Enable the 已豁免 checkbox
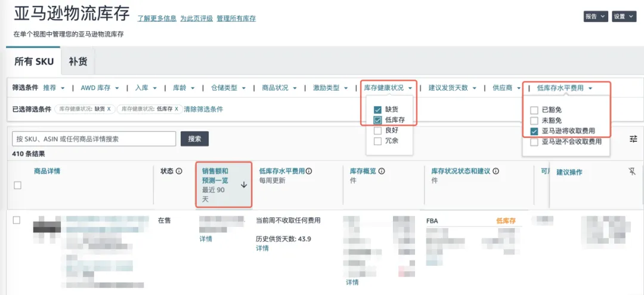The image size is (644, 295). coord(534,110)
